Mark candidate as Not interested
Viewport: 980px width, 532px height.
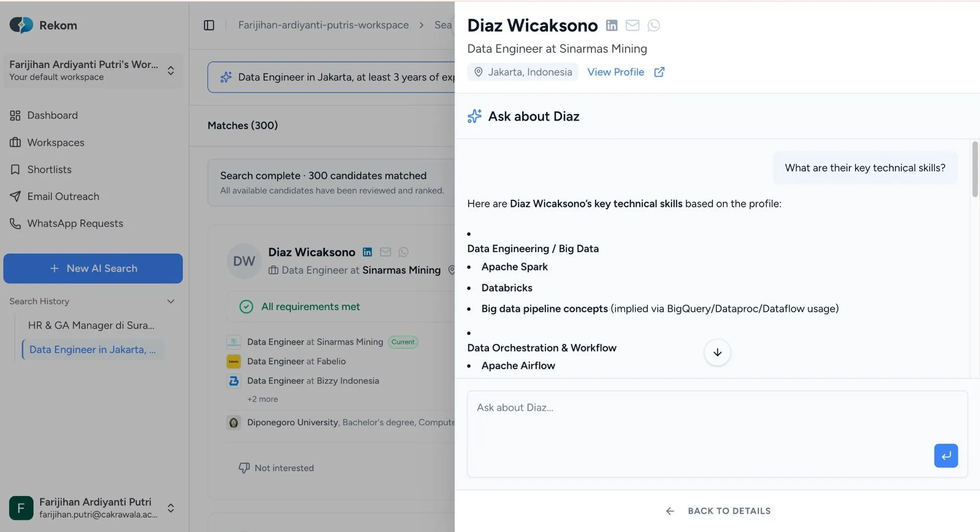(276, 468)
